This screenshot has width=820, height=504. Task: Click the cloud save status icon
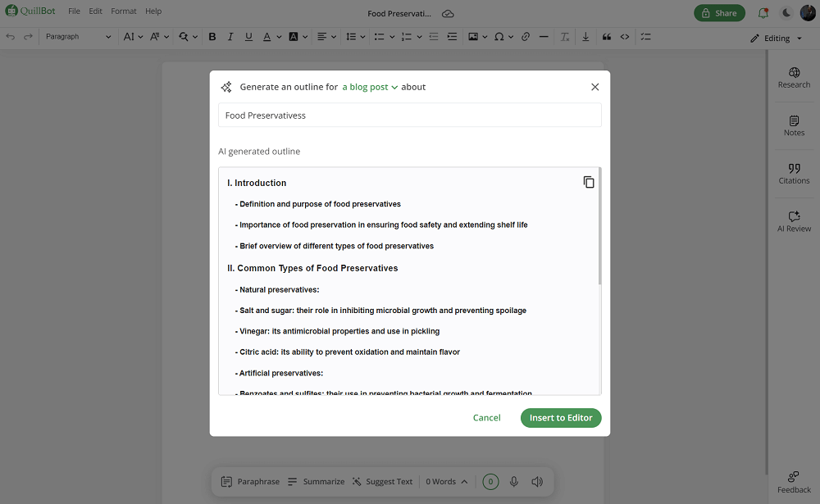point(448,14)
